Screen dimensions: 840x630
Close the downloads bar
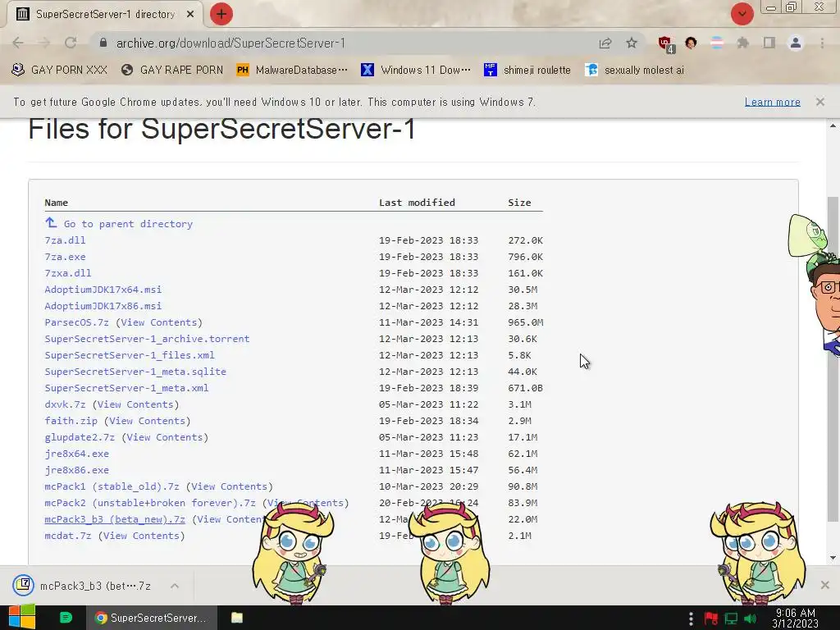825,585
